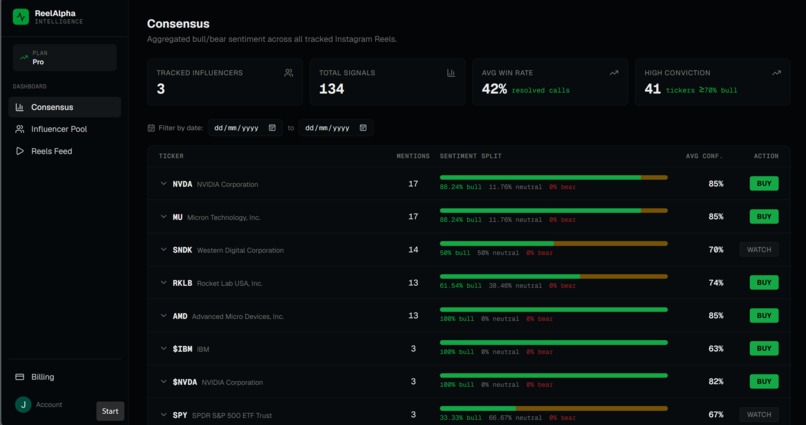Image resolution: width=806 pixels, height=425 pixels.
Task: Click the High Conviction trend icon
Action: coord(776,73)
